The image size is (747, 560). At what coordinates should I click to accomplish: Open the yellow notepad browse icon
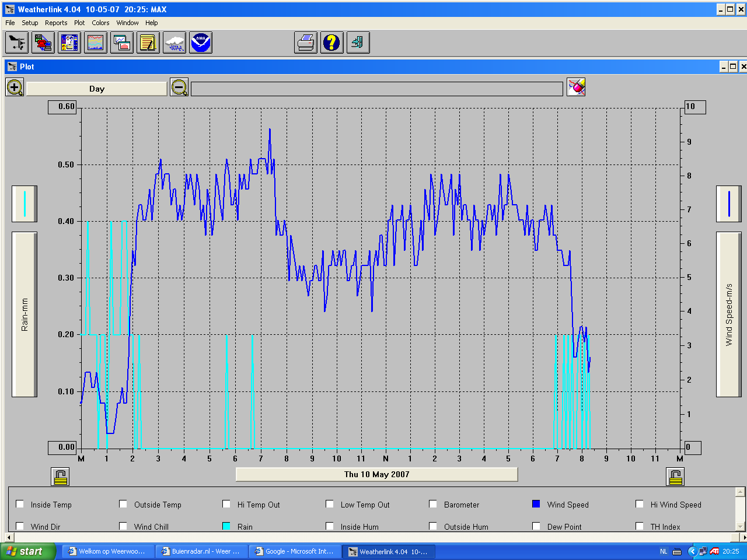148,43
